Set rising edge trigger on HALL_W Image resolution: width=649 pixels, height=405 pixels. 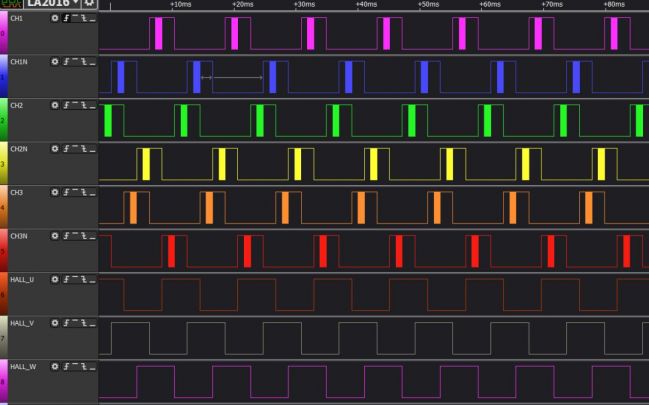tap(67, 367)
